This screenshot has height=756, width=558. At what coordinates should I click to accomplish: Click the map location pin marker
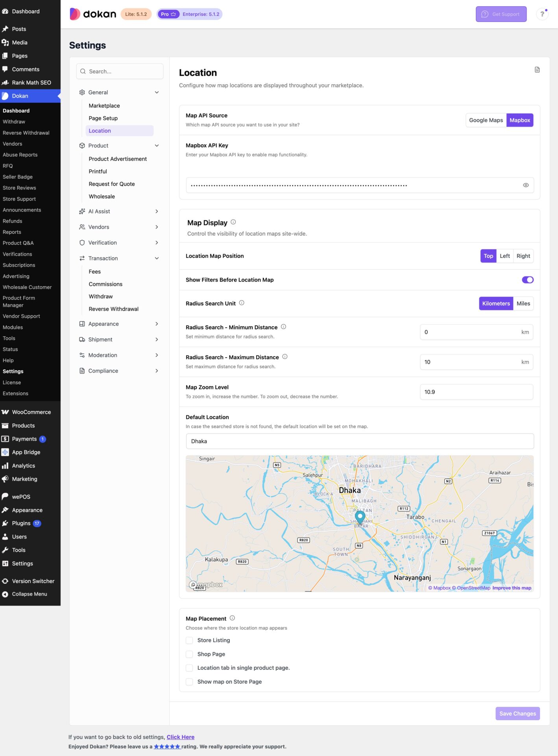pyautogui.click(x=360, y=516)
